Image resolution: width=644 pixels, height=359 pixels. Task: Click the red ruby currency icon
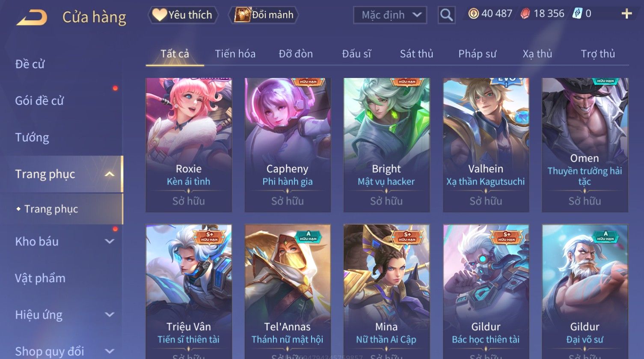(525, 14)
